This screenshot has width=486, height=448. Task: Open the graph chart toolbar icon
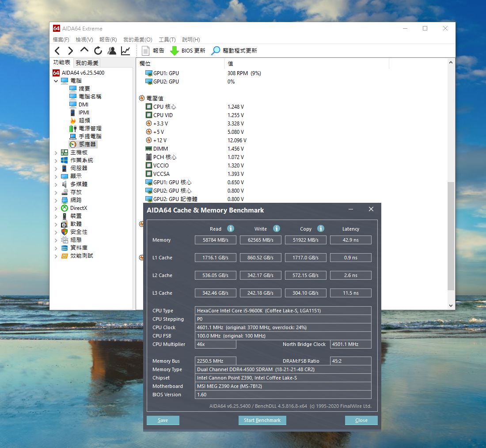pos(125,50)
